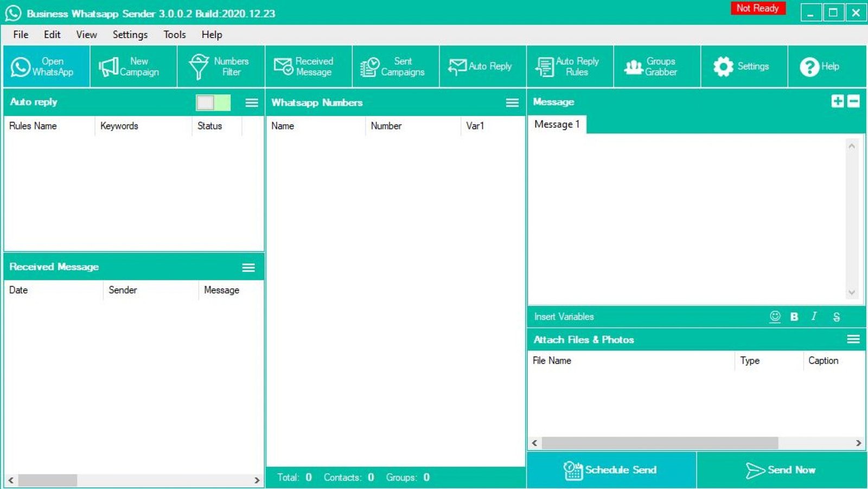Open the Attach Files & Photos menu
Viewport: 868px width, 489px height.
click(x=853, y=339)
